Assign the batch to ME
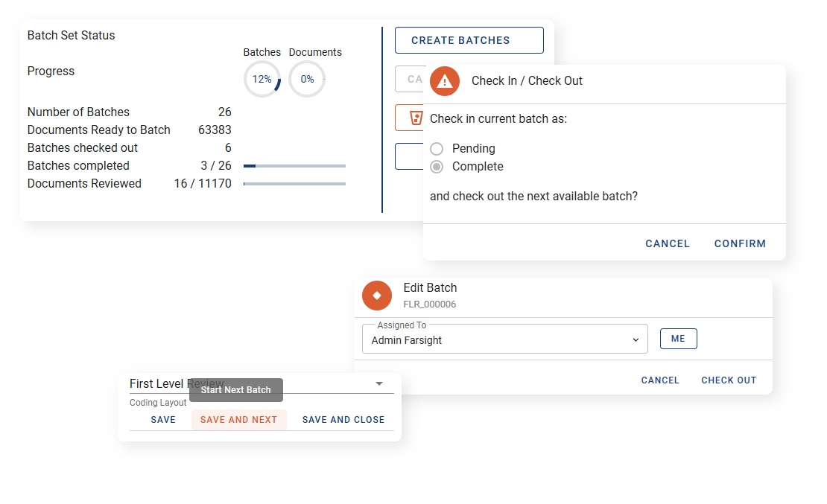The image size is (827, 504). pyautogui.click(x=678, y=339)
